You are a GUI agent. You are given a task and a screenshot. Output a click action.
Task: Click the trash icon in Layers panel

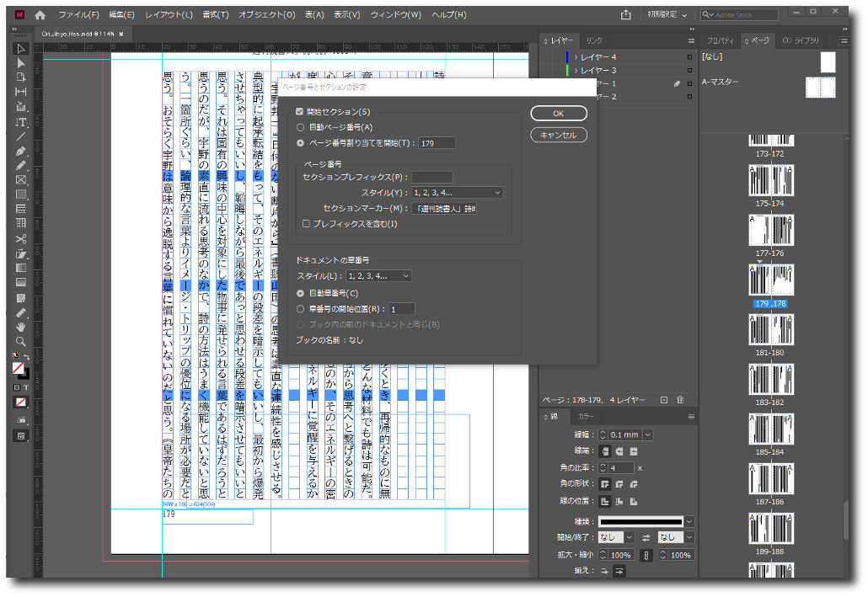click(681, 400)
